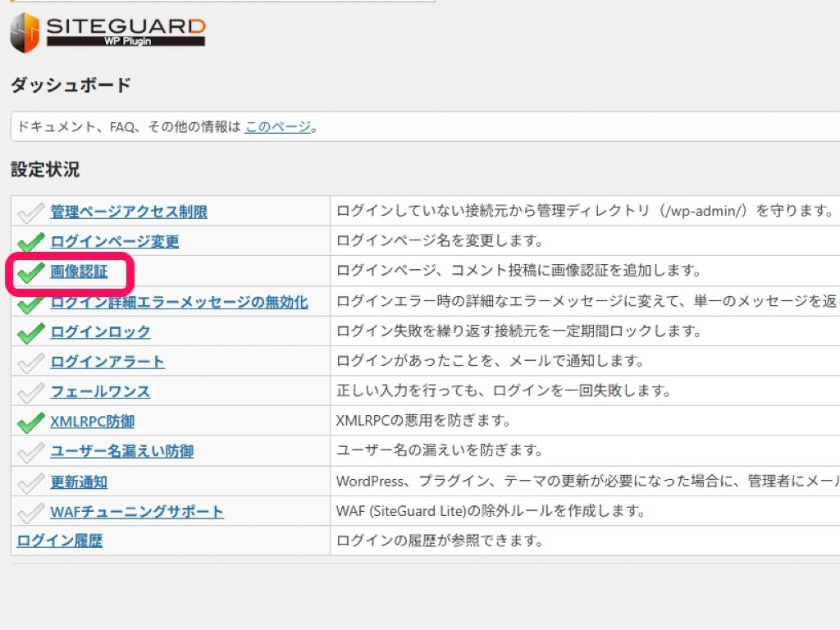This screenshot has height=630, width=840.
Task: Click the green checkmark next to XMLRPC防御
Action: point(30,422)
